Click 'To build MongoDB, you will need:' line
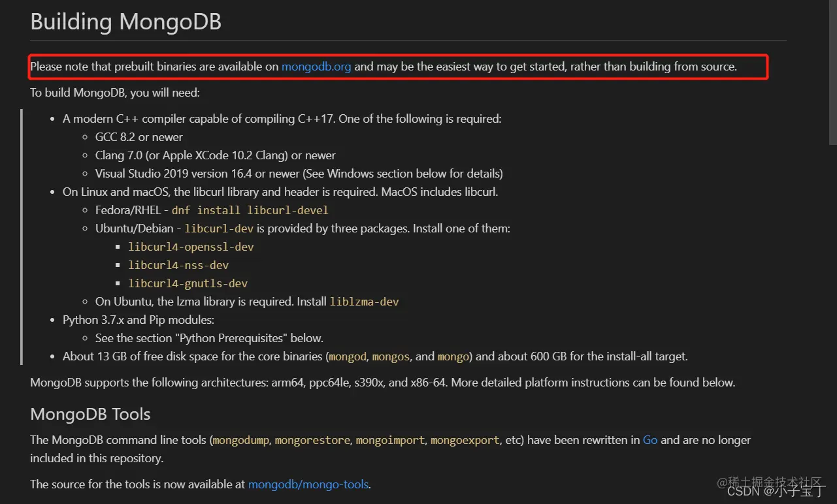The image size is (837, 504). (115, 93)
